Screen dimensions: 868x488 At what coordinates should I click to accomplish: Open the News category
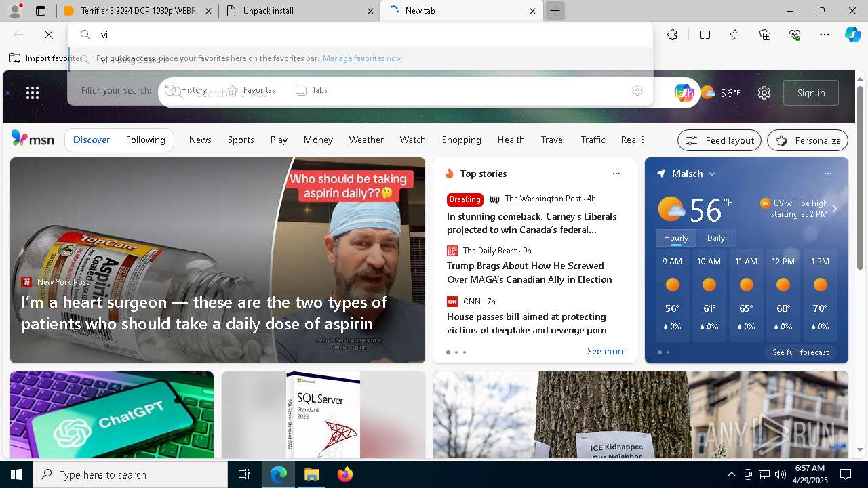pyautogui.click(x=200, y=140)
